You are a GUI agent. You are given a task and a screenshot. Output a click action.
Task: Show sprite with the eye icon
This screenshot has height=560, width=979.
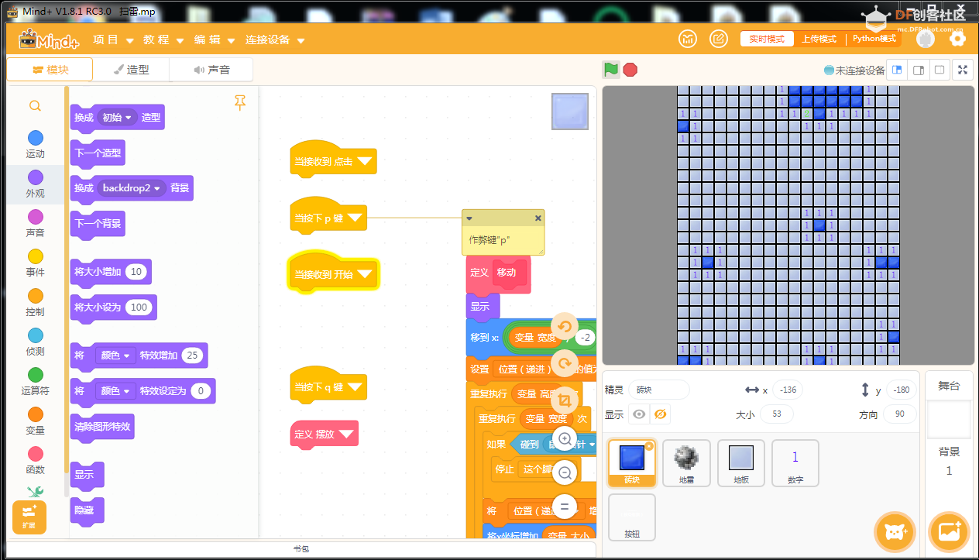pyautogui.click(x=639, y=414)
